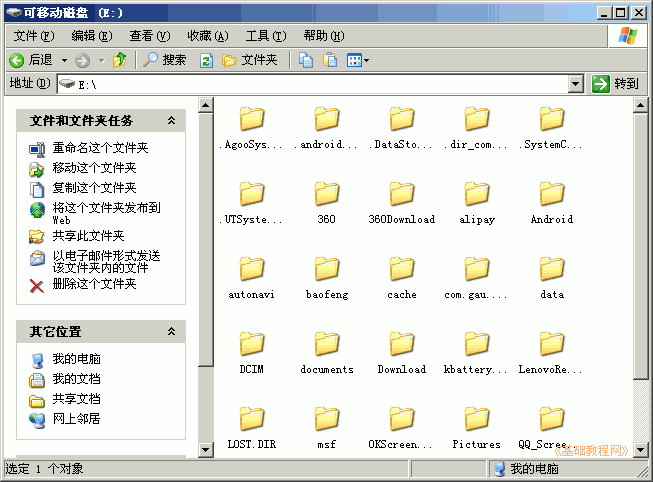
Task: Open the Forward history dropdown arrow
Action: click(102, 60)
